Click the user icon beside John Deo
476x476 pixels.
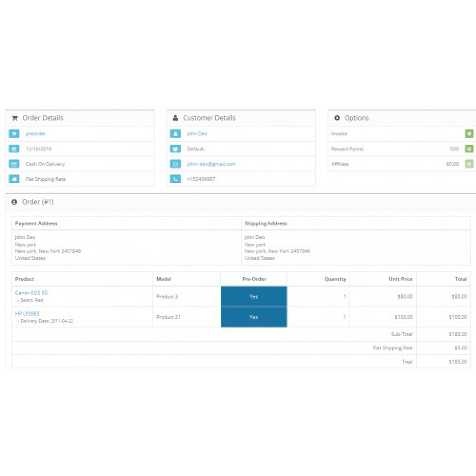[176, 134]
